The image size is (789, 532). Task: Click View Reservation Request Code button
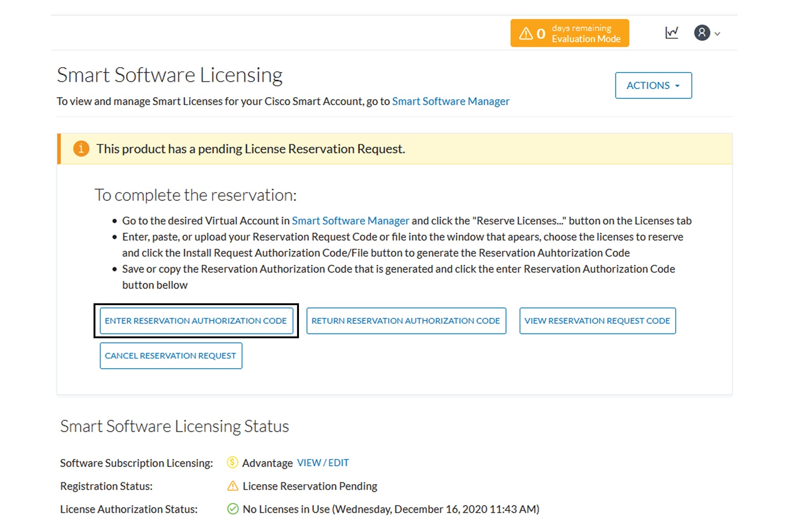point(597,321)
